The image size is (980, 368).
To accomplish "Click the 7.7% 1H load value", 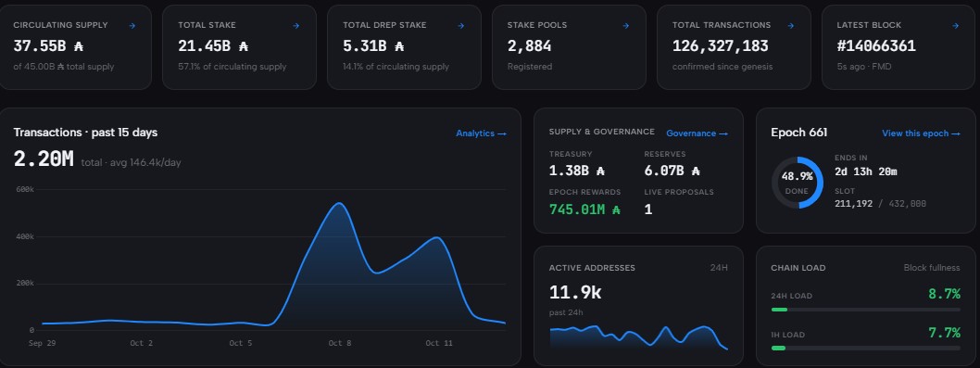I will pos(945,333).
